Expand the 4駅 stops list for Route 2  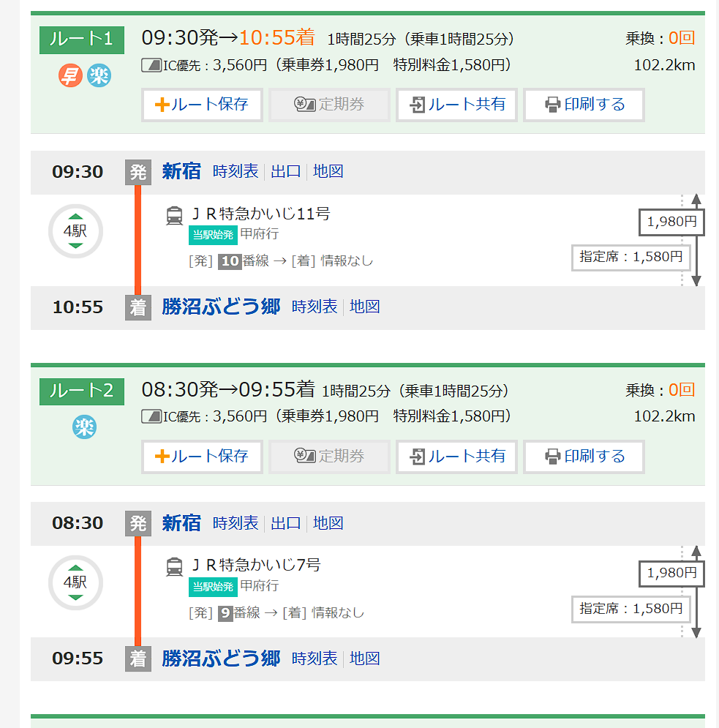[75, 582]
